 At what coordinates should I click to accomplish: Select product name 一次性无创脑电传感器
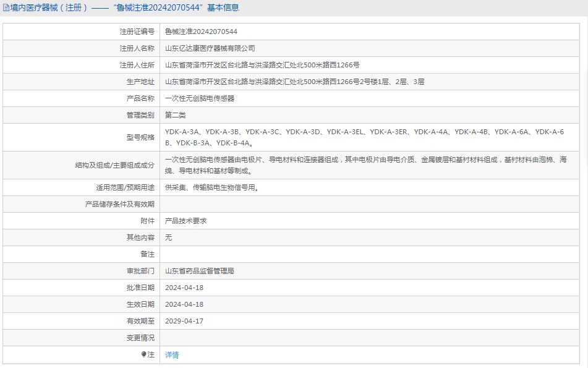tap(200, 99)
